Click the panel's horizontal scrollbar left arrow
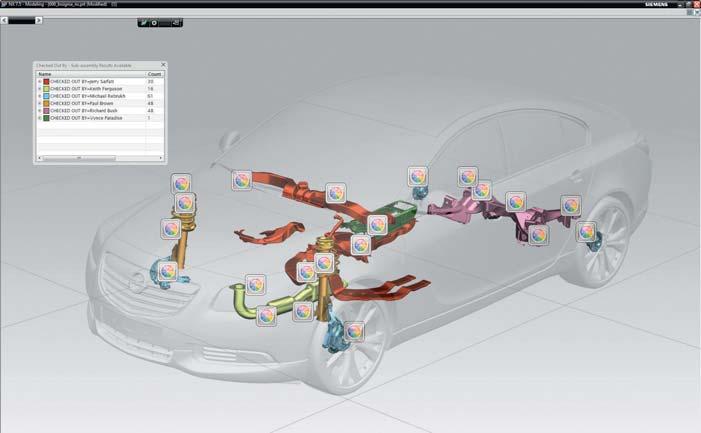701x433 pixels. [39, 158]
